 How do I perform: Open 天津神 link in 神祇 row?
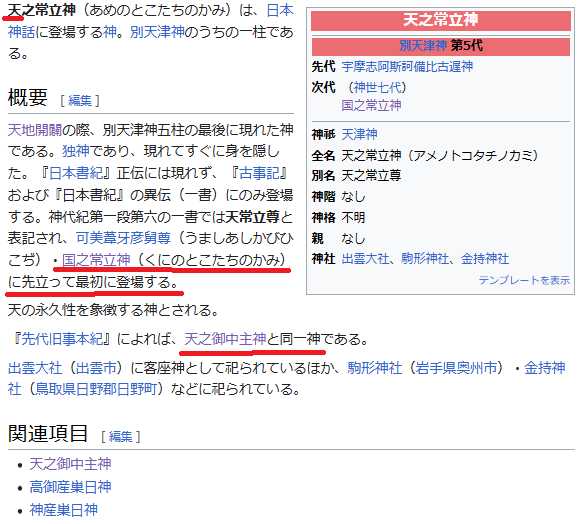tap(359, 134)
